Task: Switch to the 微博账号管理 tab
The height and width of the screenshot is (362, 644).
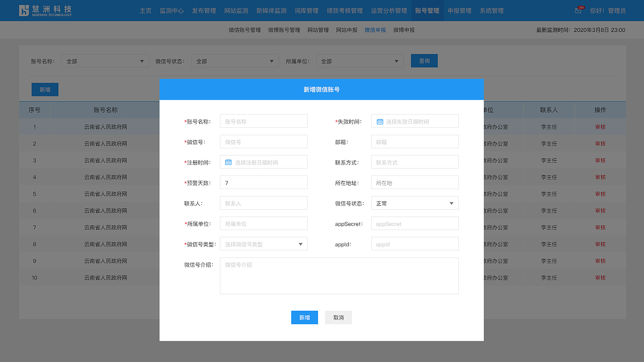Action: [x=283, y=30]
